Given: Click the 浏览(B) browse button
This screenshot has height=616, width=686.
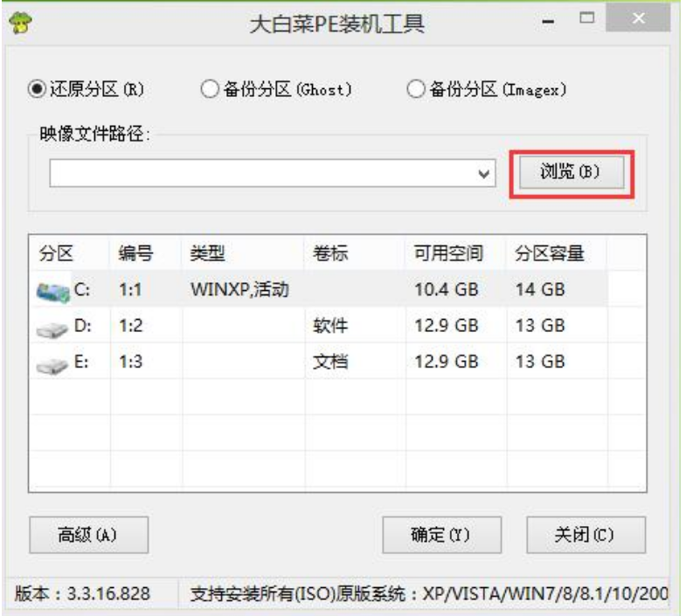Looking at the screenshot, I should pyautogui.click(x=569, y=171).
